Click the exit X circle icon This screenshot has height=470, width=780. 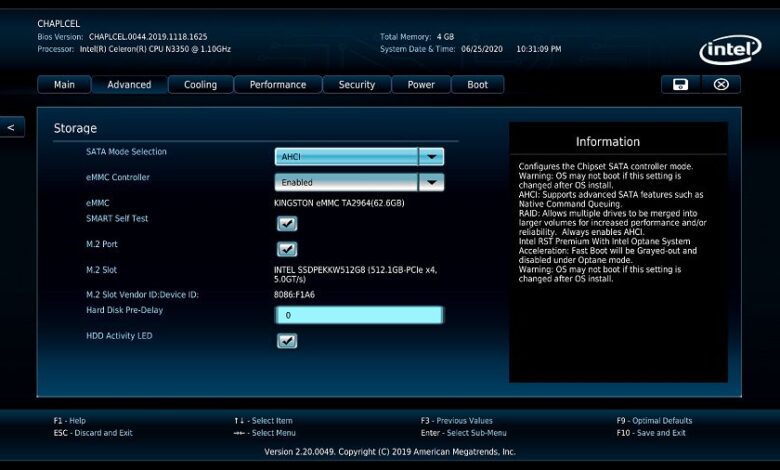(x=721, y=85)
